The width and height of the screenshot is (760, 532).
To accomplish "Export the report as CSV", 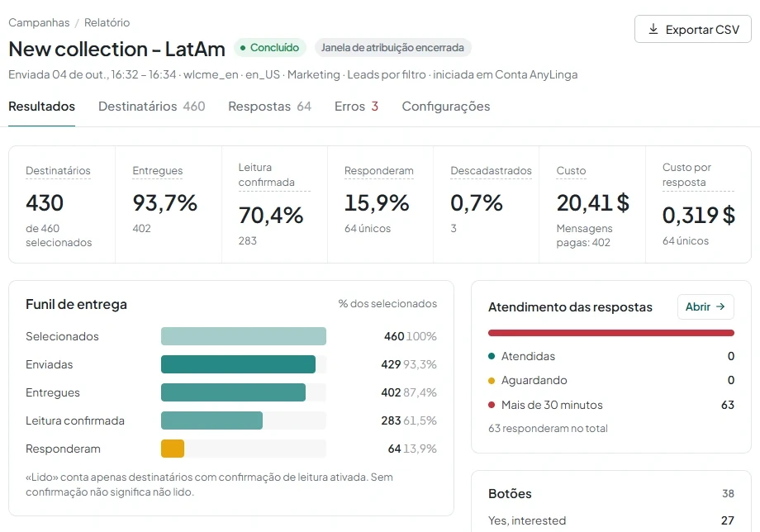I will click(x=692, y=29).
